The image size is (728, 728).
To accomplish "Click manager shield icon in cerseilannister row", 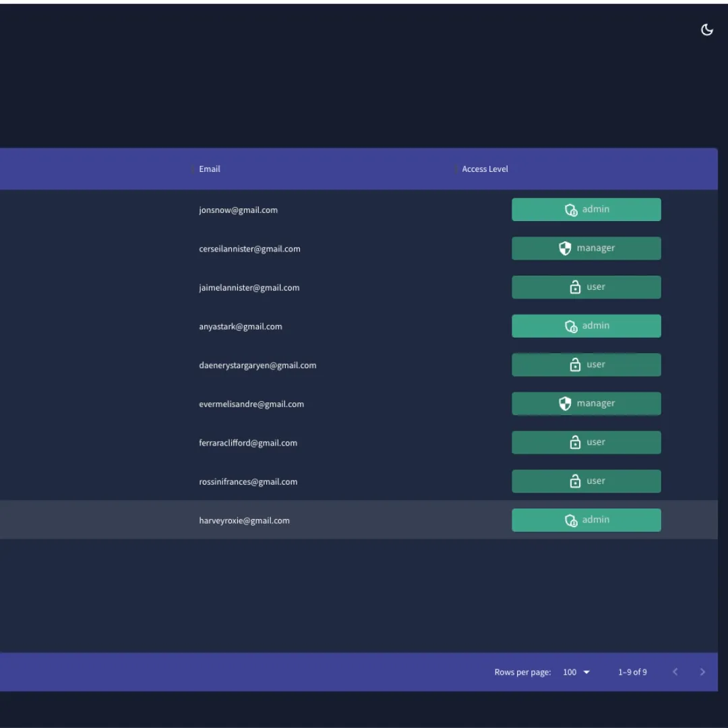I will [x=565, y=249].
